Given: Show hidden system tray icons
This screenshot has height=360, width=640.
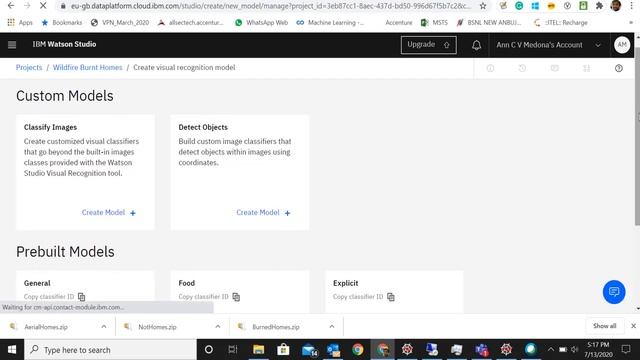Looking at the screenshot, I should [551, 349].
